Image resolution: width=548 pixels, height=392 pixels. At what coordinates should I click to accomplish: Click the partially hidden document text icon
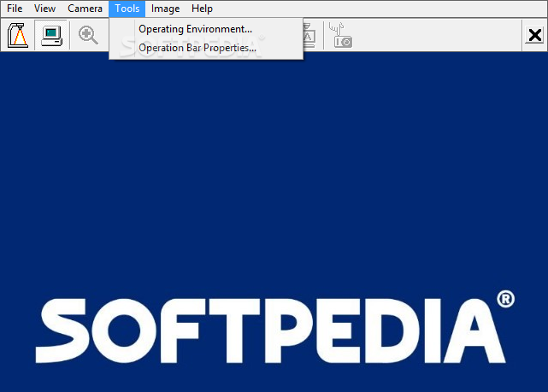[309, 35]
